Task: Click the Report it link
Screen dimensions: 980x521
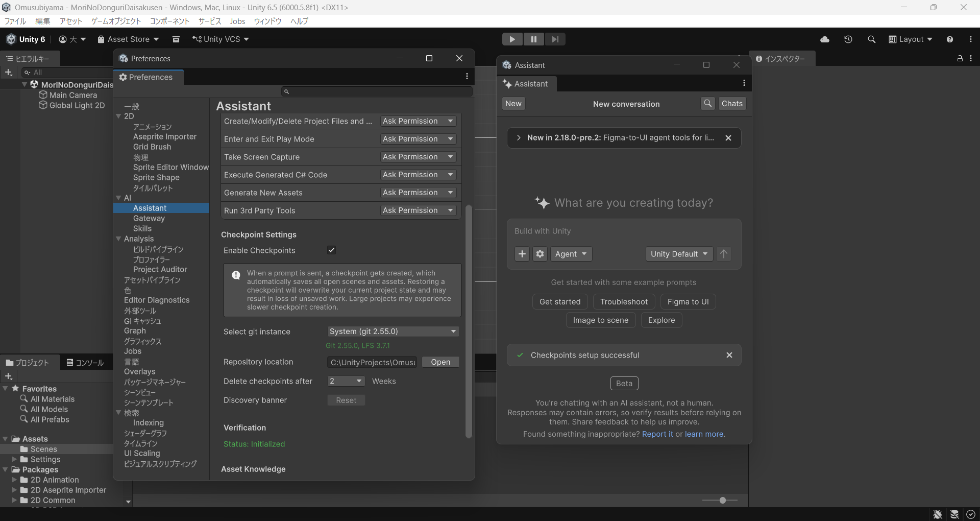Action: point(657,434)
